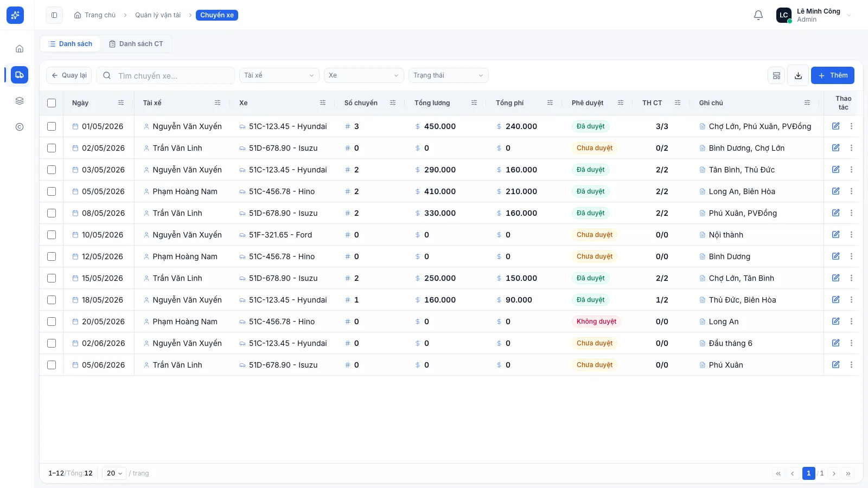868x488 pixels.
Task: Toggle the sidebar collapse icon
Action: [x=54, y=15]
